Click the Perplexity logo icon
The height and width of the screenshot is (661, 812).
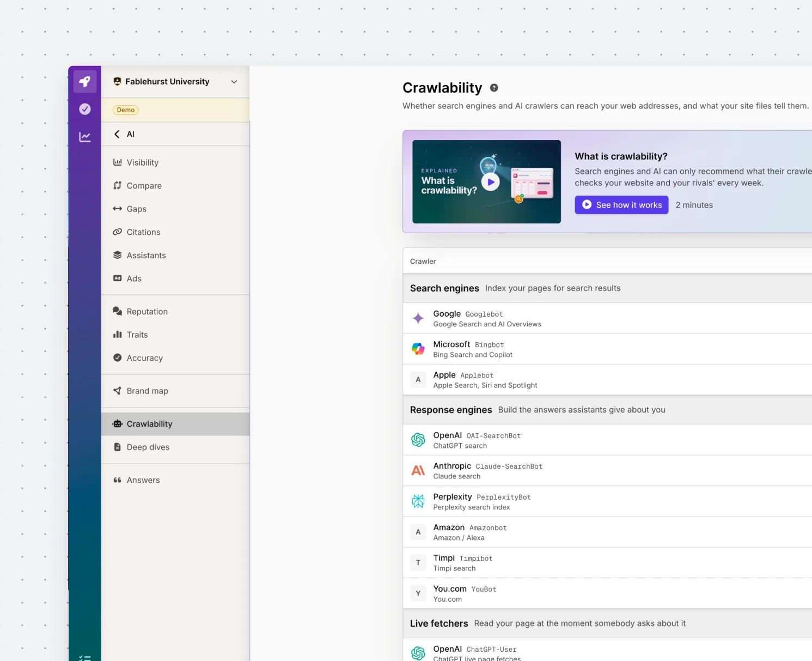pos(418,501)
